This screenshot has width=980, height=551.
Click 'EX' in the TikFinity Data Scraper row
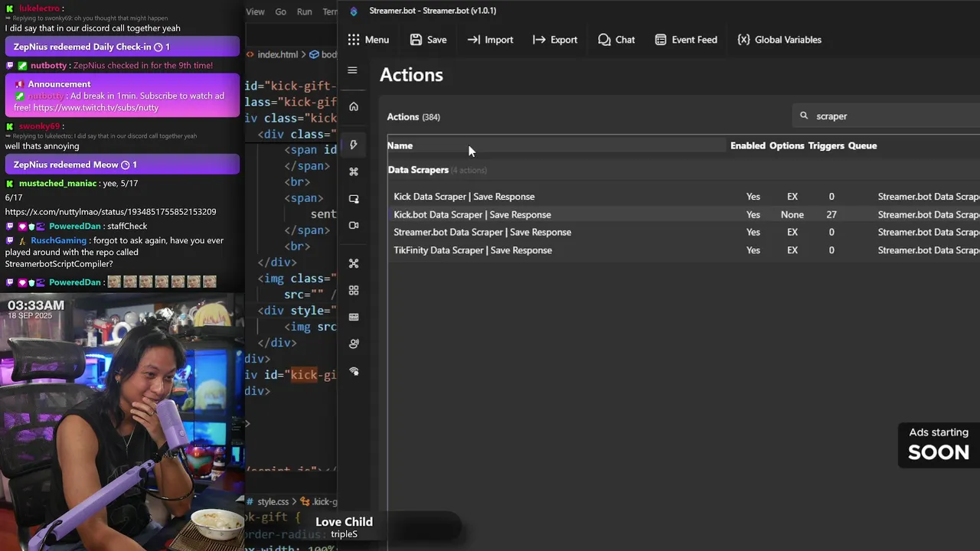coord(792,250)
